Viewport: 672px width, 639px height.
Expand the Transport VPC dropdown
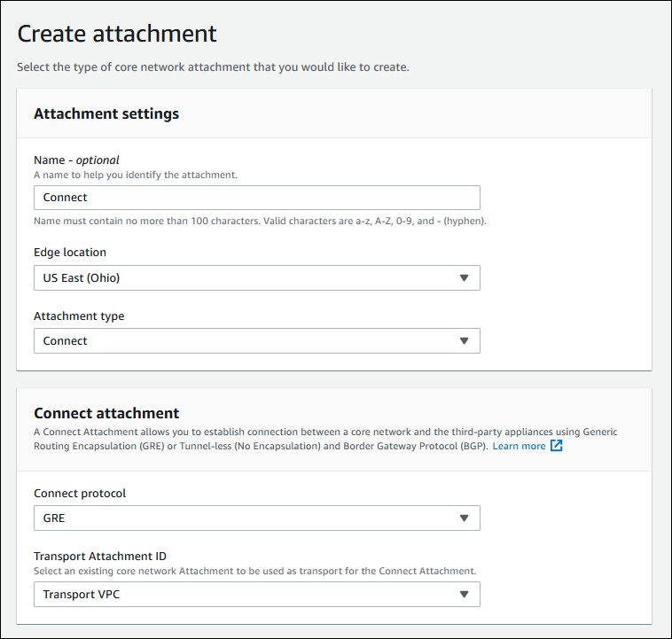coord(256,594)
